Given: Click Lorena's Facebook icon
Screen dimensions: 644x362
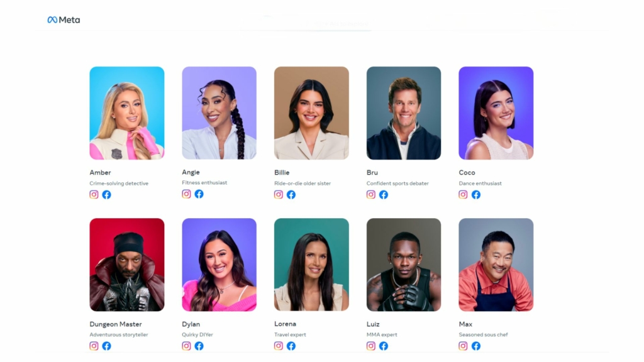Looking at the screenshot, I should point(291,346).
